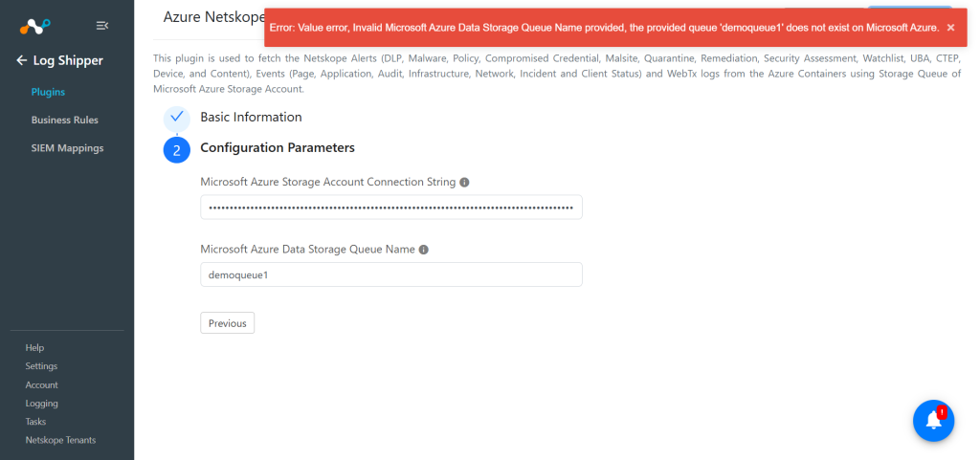Open the Tasks link in sidebar
This screenshot has width=980, height=460.
[x=35, y=422]
